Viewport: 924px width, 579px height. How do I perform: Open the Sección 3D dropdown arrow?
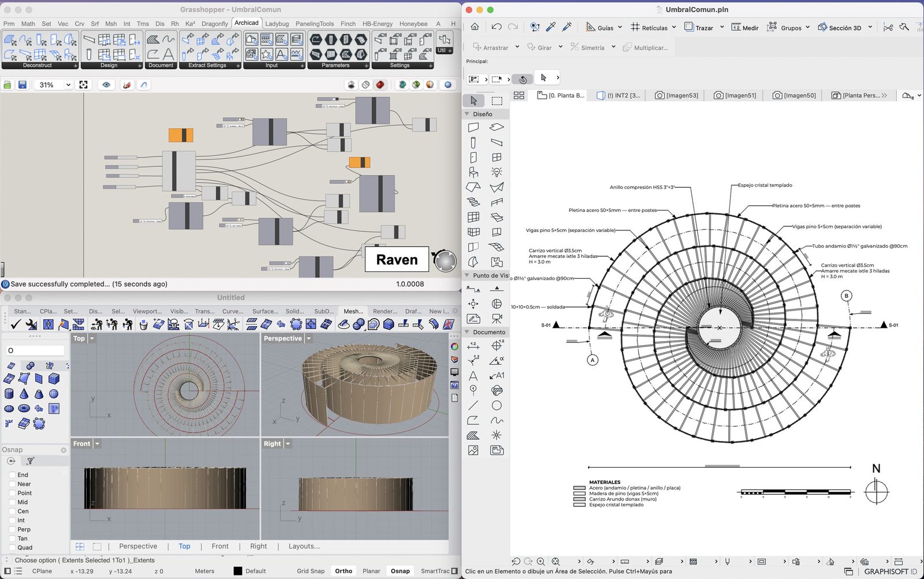pos(870,27)
